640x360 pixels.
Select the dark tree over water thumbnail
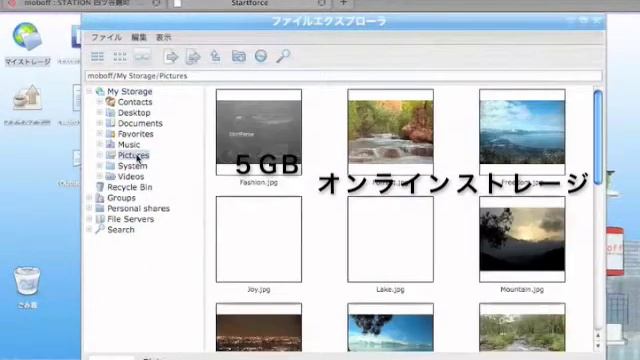(391, 327)
